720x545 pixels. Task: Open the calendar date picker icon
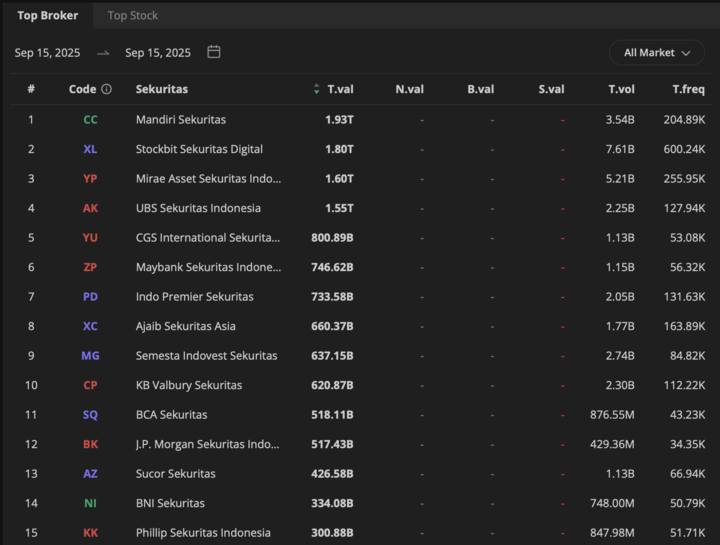click(214, 52)
